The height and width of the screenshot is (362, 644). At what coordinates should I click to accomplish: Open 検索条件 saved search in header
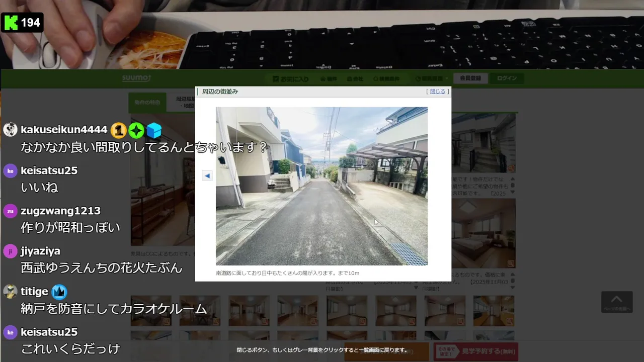click(386, 79)
